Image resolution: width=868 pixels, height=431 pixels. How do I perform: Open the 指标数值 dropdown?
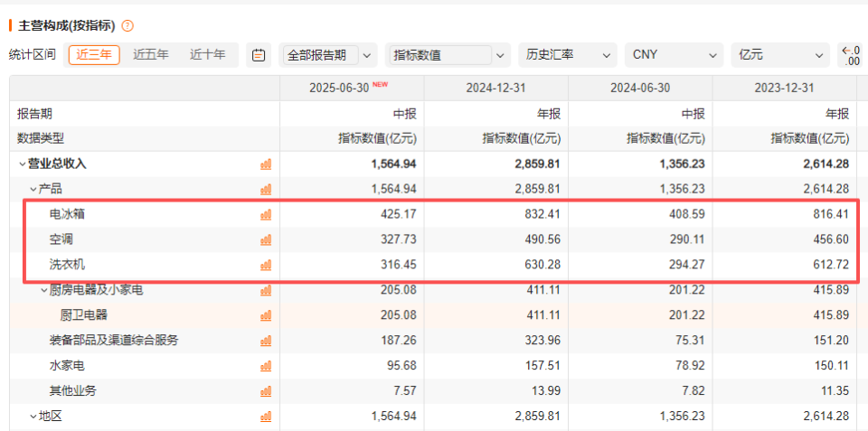[x=448, y=55]
